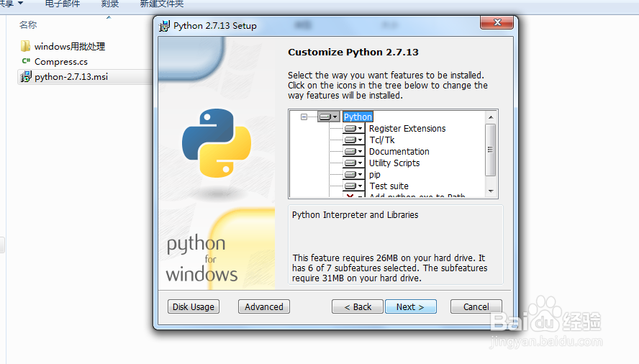Image resolution: width=639 pixels, height=364 pixels.
Task: Select Documentation in feature tree
Action: [x=399, y=151]
